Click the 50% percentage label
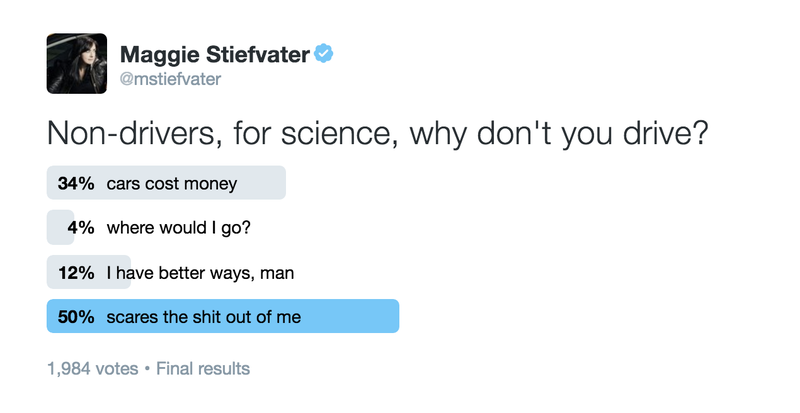This screenshot has width=800, height=413. 76,317
